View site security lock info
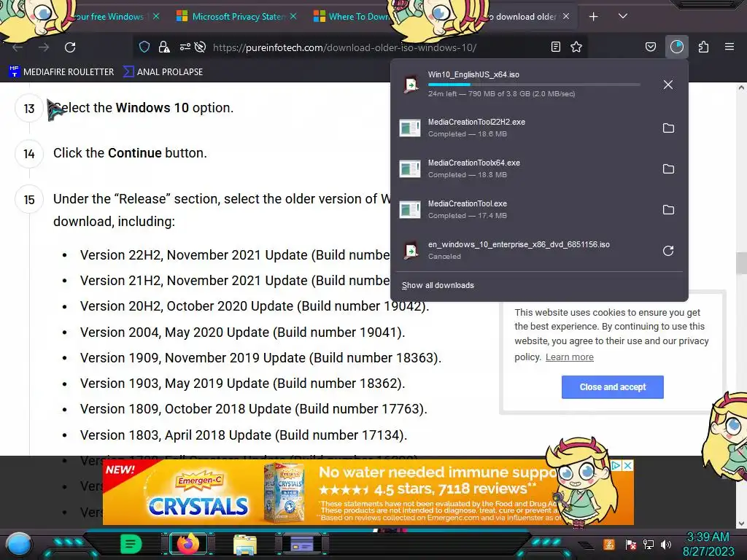 pyautogui.click(x=164, y=47)
